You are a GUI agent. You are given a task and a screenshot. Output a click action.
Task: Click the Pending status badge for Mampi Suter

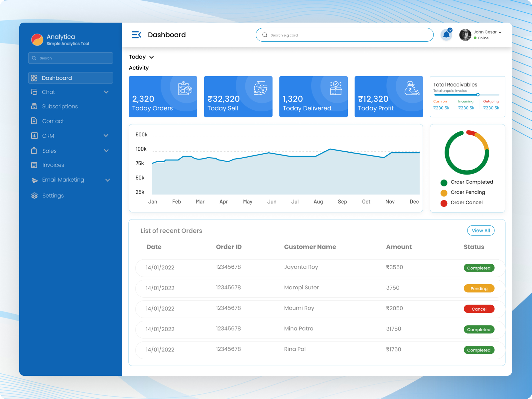tap(479, 288)
